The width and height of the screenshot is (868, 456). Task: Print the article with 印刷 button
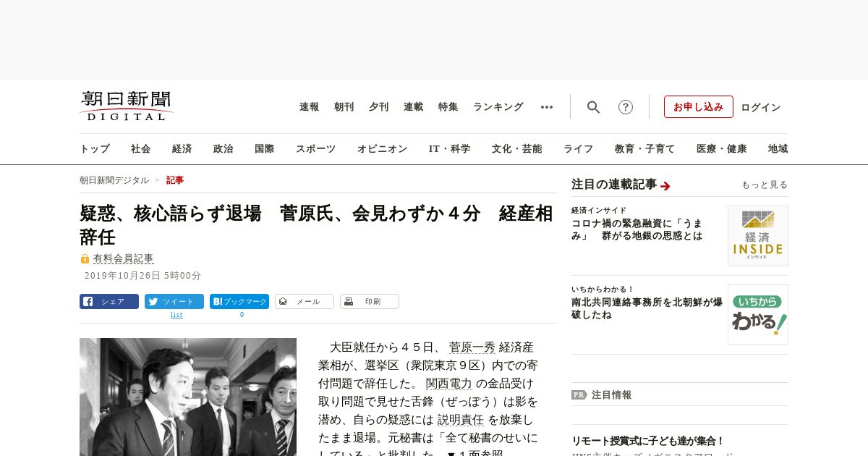pyautogui.click(x=370, y=301)
